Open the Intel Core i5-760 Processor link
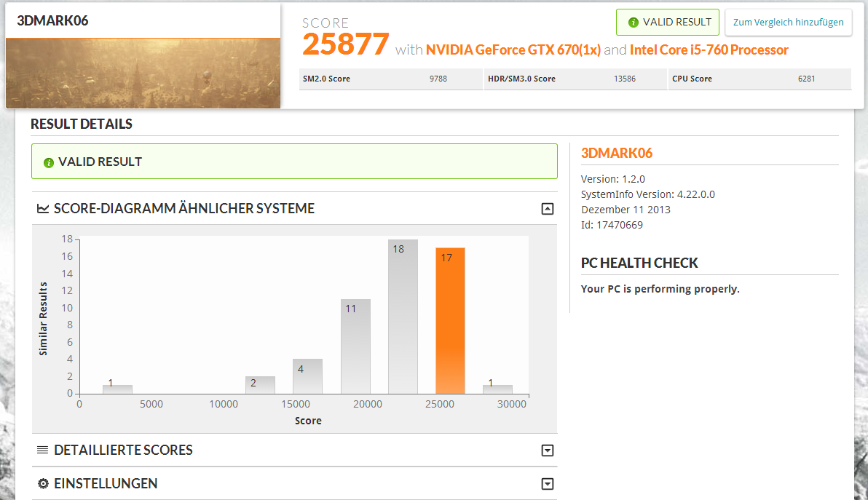Image resolution: width=868 pixels, height=500 pixels. click(709, 49)
